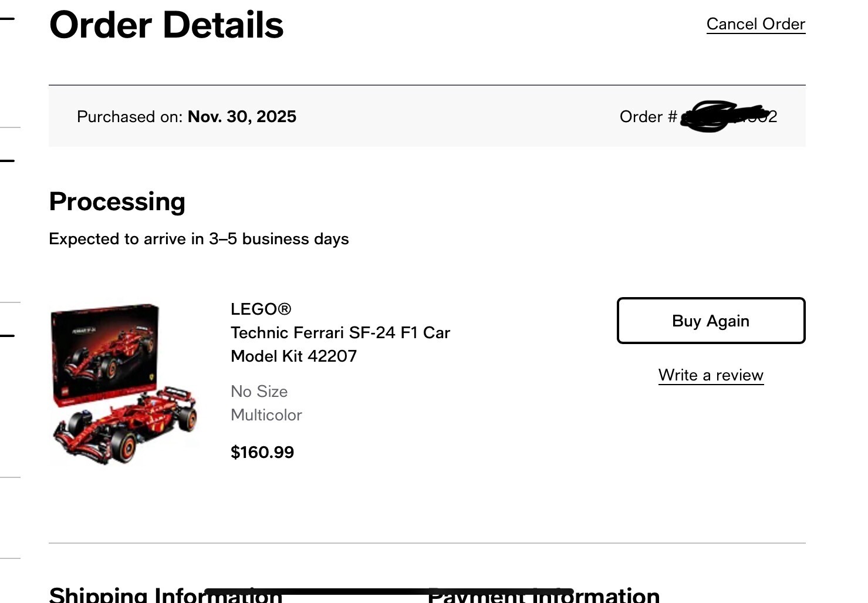The width and height of the screenshot is (868, 603).
Task: Click the Purchased on label
Action: (130, 117)
